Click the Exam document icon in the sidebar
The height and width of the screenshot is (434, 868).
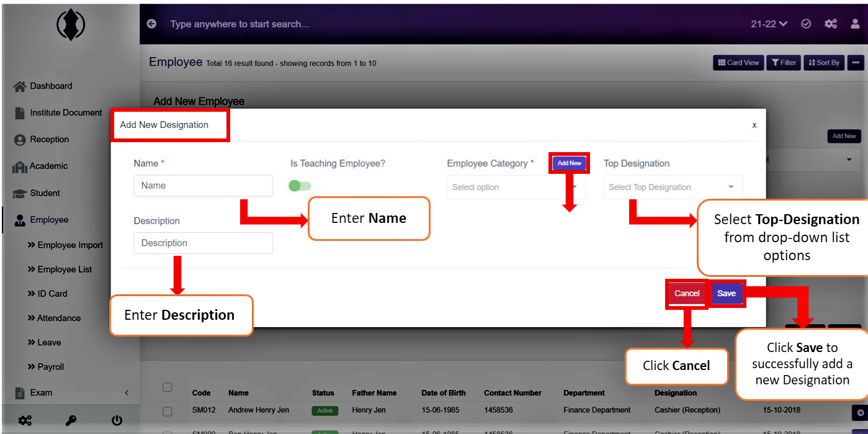pyautogui.click(x=20, y=393)
